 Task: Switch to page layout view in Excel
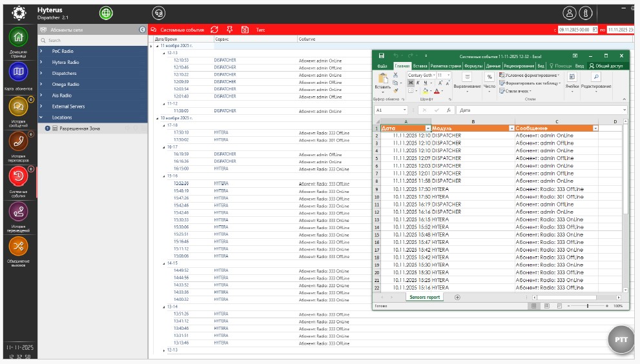[547, 306]
